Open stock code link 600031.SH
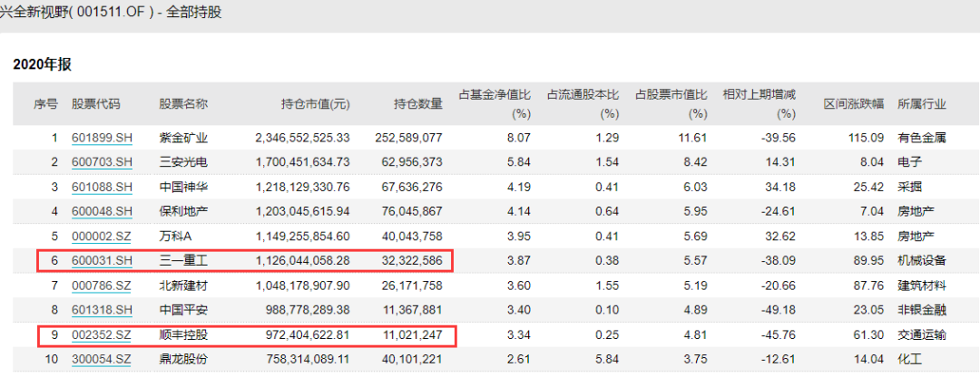 click(x=102, y=261)
